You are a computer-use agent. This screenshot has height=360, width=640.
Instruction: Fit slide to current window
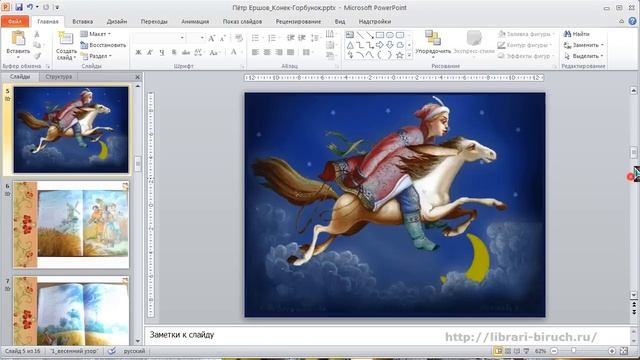pyautogui.click(x=624, y=351)
